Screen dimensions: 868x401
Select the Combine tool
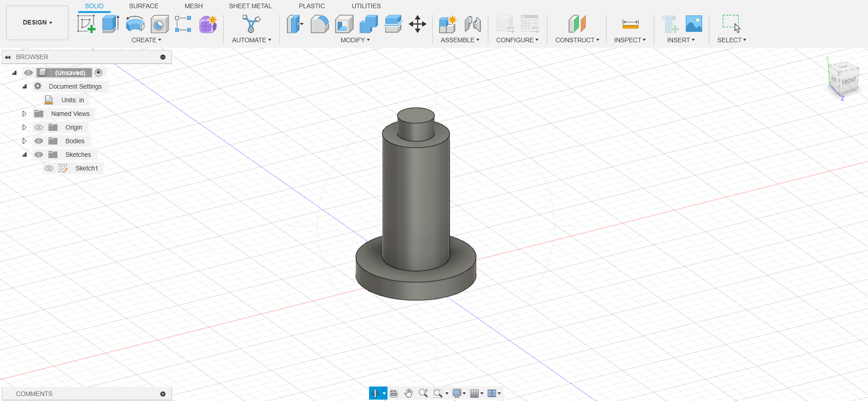tap(369, 24)
